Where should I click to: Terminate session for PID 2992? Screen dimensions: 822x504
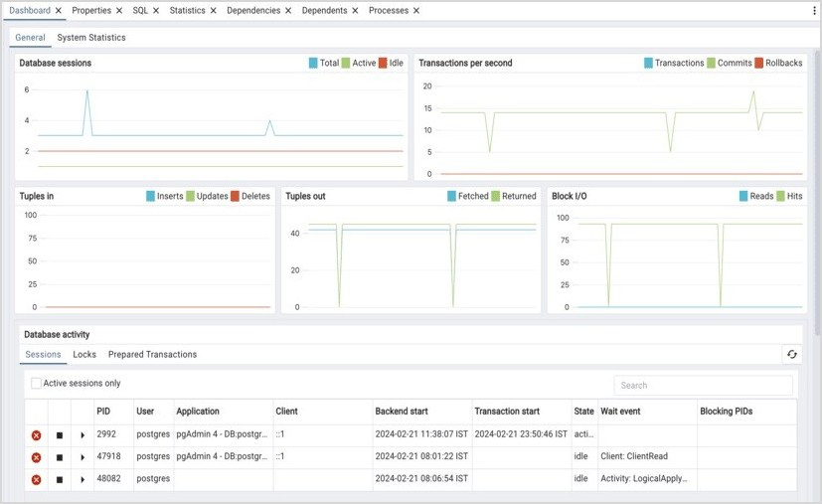coord(36,435)
